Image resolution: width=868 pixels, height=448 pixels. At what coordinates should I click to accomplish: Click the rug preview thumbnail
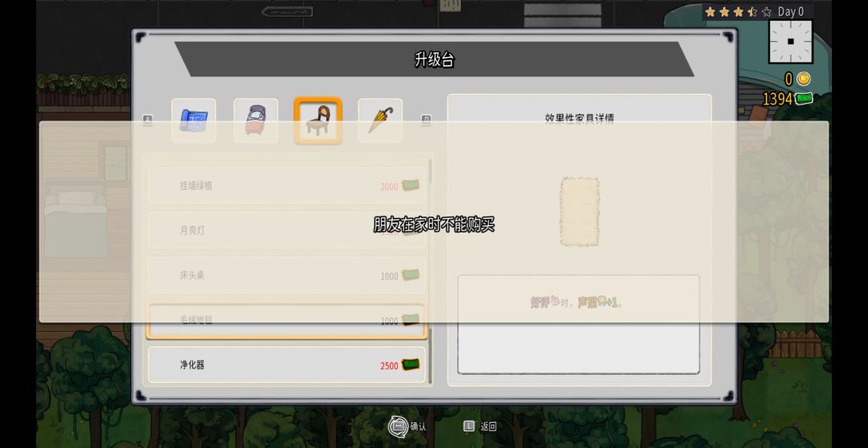579,212
